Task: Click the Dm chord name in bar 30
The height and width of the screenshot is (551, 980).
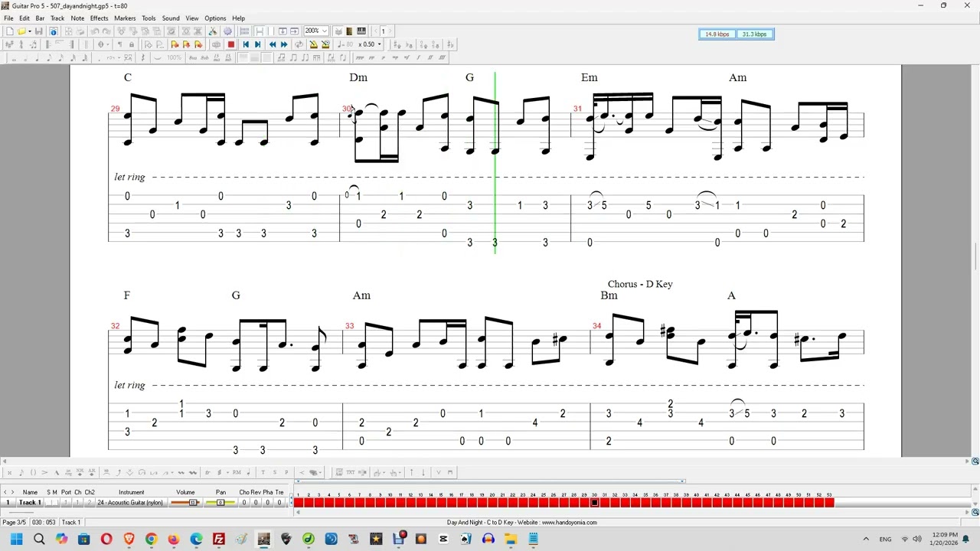Action: (x=358, y=77)
